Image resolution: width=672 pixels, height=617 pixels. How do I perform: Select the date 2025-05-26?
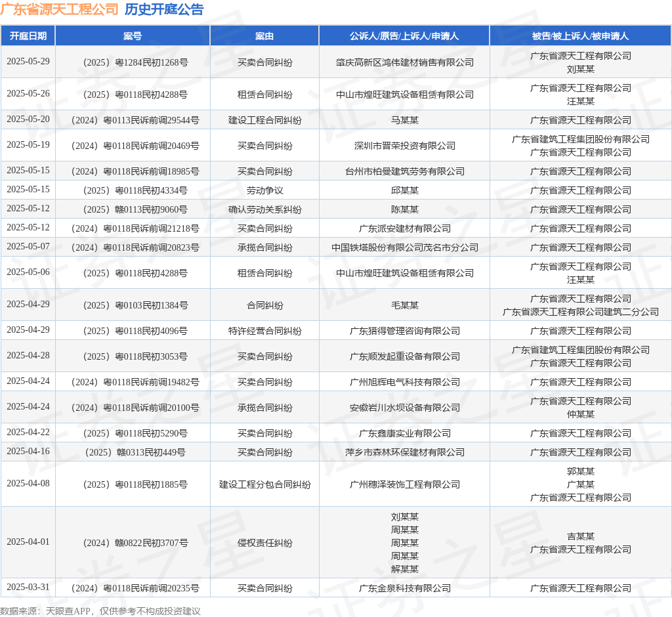(x=28, y=93)
